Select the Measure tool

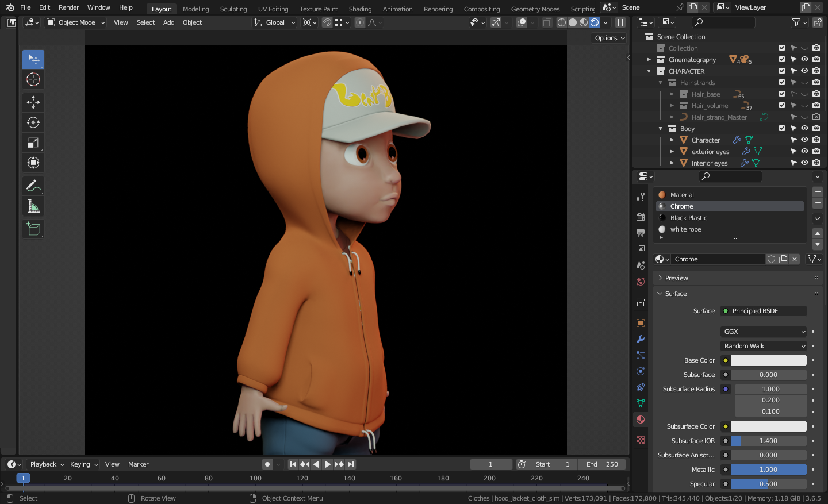[x=33, y=206]
